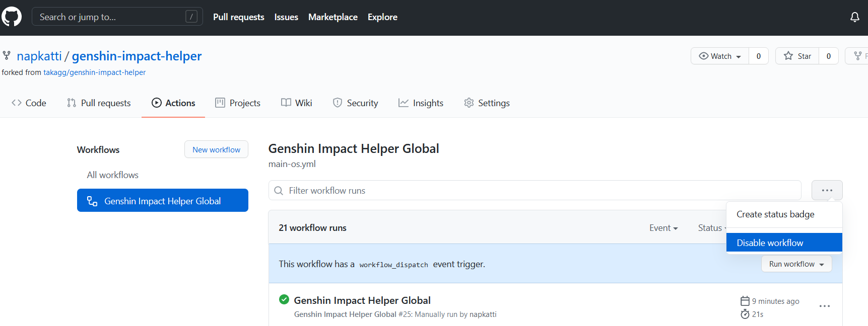Focus the Filter workflow runs field

[x=535, y=190]
